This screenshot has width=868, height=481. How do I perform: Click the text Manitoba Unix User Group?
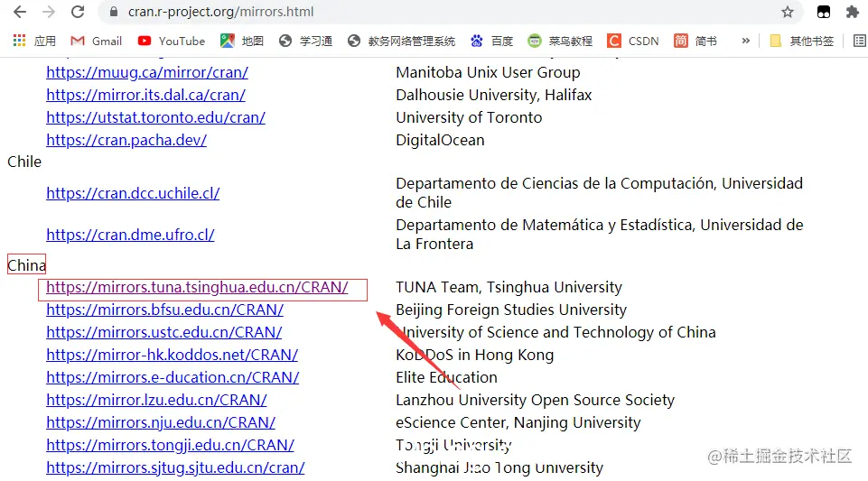pos(488,72)
